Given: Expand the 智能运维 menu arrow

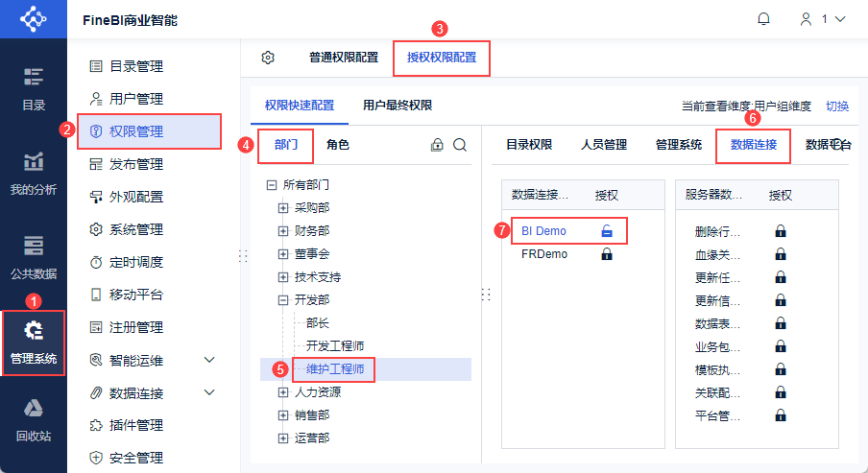Looking at the screenshot, I should (x=210, y=360).
